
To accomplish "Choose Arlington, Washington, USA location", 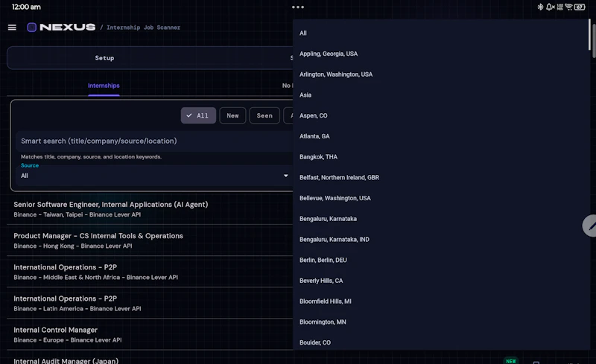I will tap(441, 74).
